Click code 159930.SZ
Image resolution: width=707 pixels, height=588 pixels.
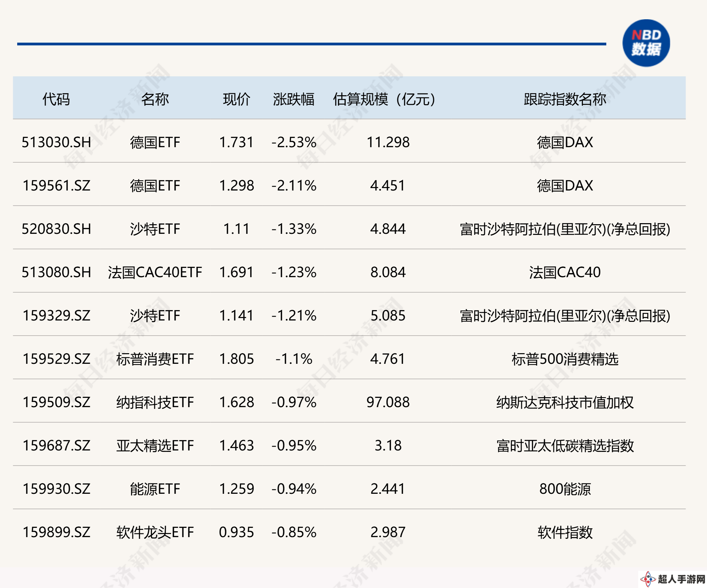tap(56, 489)
